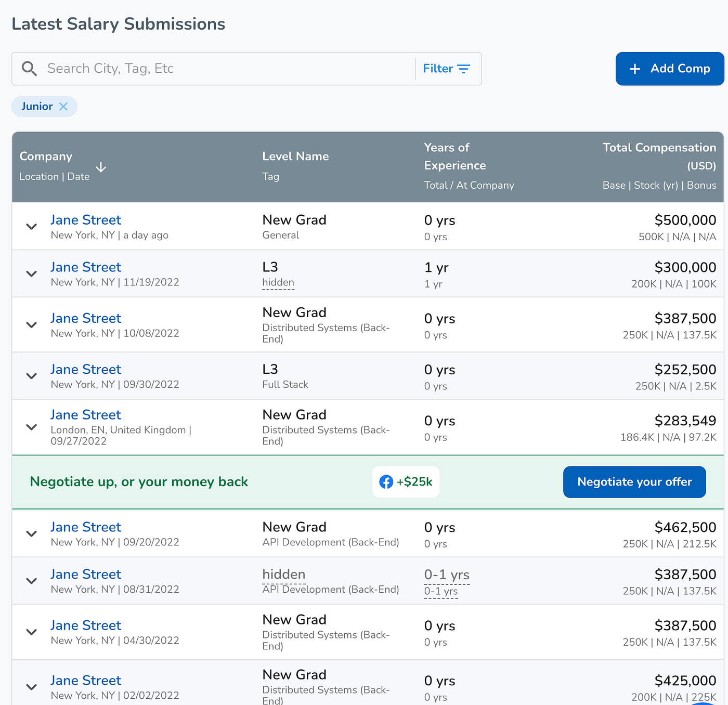Sort by Company column arrow

tap(101, 167)
